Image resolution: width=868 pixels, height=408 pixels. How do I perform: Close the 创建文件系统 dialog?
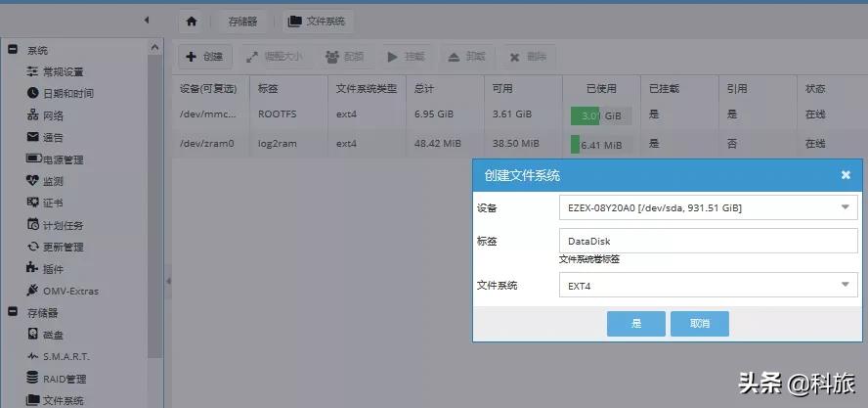click(846, 175)
